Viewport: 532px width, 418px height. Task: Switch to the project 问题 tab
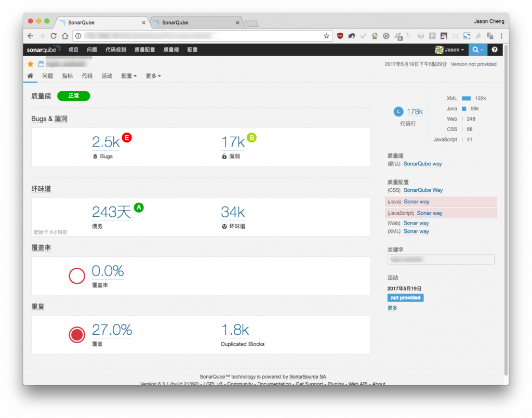(x=47, y=76)
